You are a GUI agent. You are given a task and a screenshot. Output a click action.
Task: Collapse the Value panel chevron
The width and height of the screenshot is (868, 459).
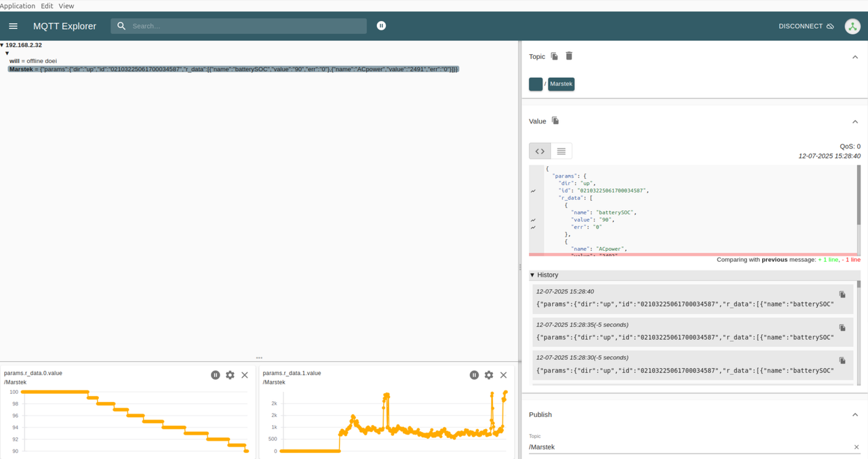pos(855,121)
